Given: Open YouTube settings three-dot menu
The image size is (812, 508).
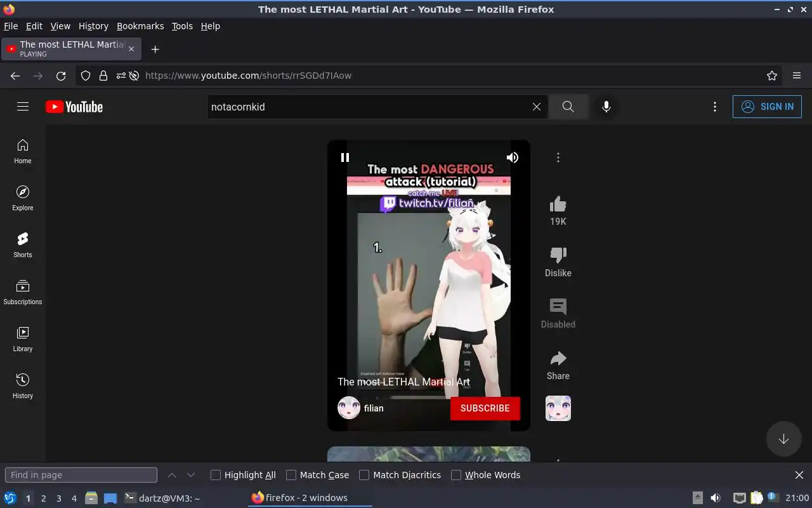Looking at the screenshot, I should pos(715,107).
